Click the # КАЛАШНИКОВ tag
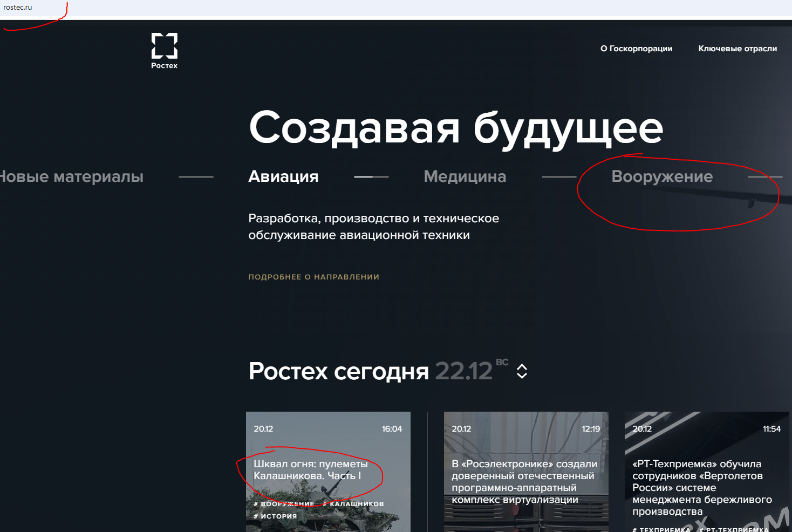 pos(353,504)
